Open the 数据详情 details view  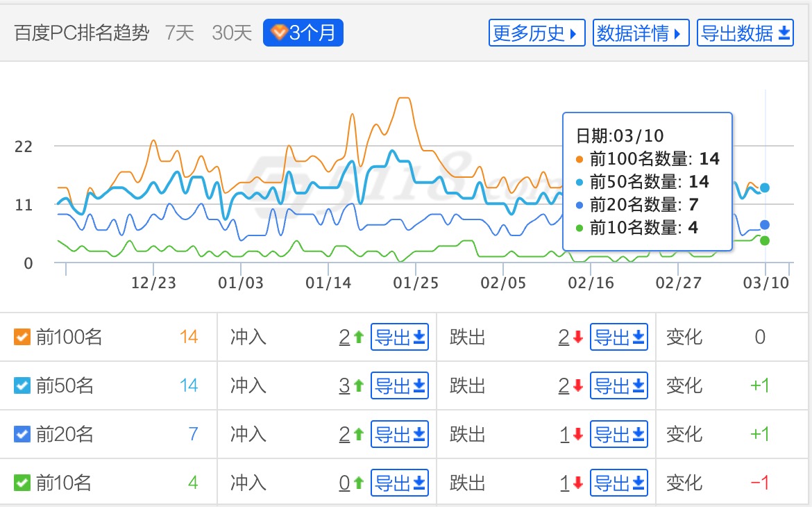click(641, 33)
